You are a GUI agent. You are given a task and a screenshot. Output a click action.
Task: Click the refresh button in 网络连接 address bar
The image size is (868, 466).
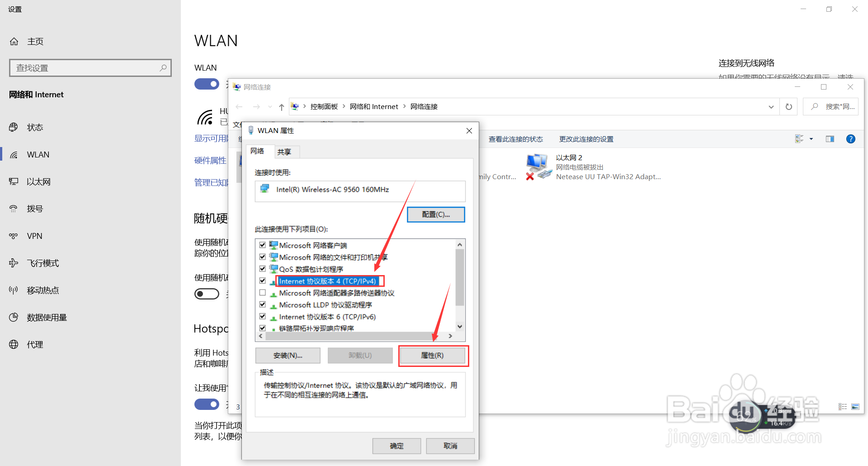point(789,107)
